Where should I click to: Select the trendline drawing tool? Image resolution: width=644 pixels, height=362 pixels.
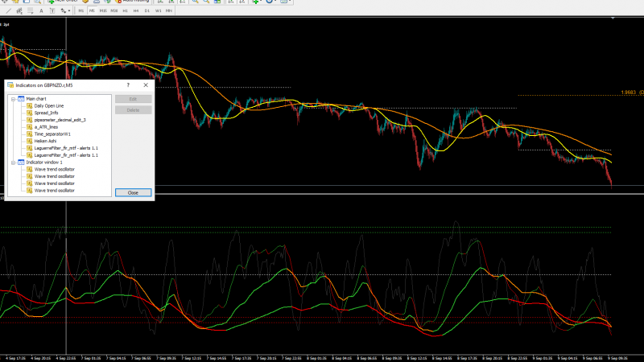tap(9, 10)
